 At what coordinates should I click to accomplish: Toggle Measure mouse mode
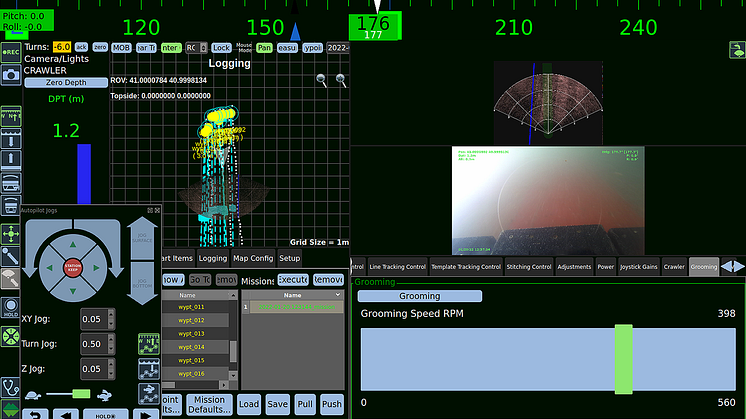pyautogui.click(x=287, y=48)
